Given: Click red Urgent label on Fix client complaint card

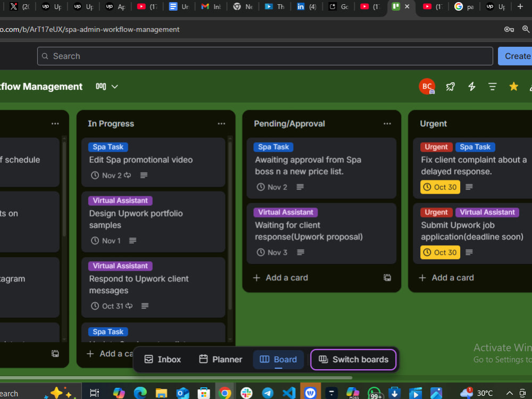Looking at the screenshot, I should [436, 147].
